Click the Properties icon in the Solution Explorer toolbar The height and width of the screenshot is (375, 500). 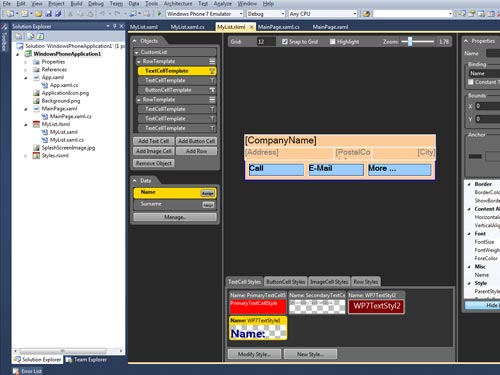click(x=19, y=36)
